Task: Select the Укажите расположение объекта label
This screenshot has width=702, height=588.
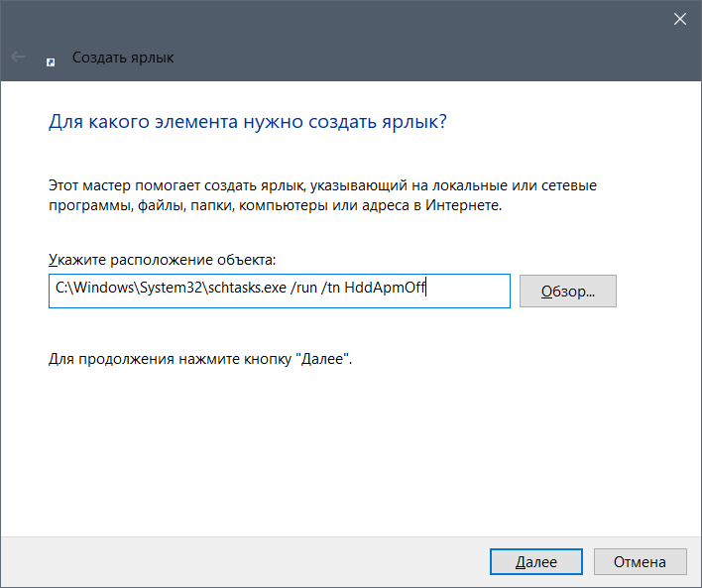Action: (x=162, y=260)
